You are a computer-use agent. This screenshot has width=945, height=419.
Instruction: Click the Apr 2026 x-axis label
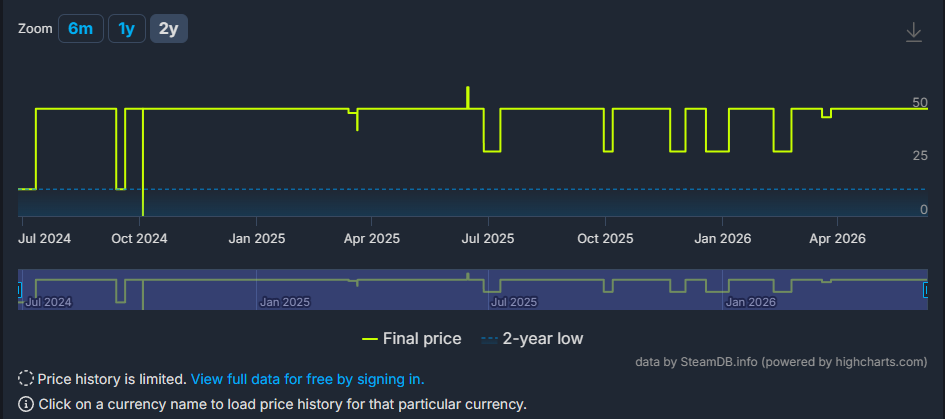[837, 239]
